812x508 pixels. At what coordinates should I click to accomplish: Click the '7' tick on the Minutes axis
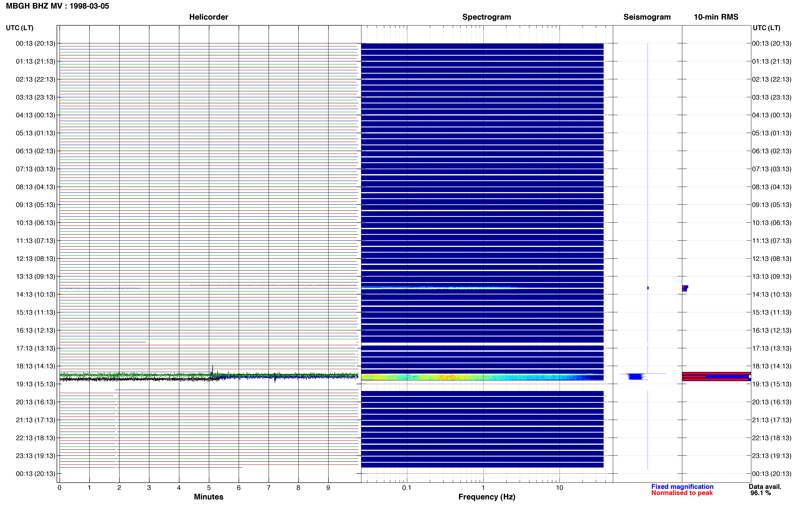269,488
